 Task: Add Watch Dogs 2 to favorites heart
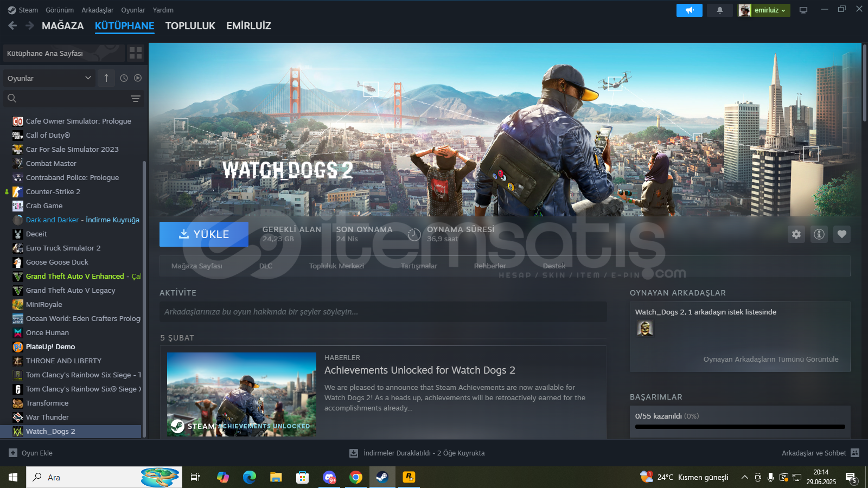point(842,234)
